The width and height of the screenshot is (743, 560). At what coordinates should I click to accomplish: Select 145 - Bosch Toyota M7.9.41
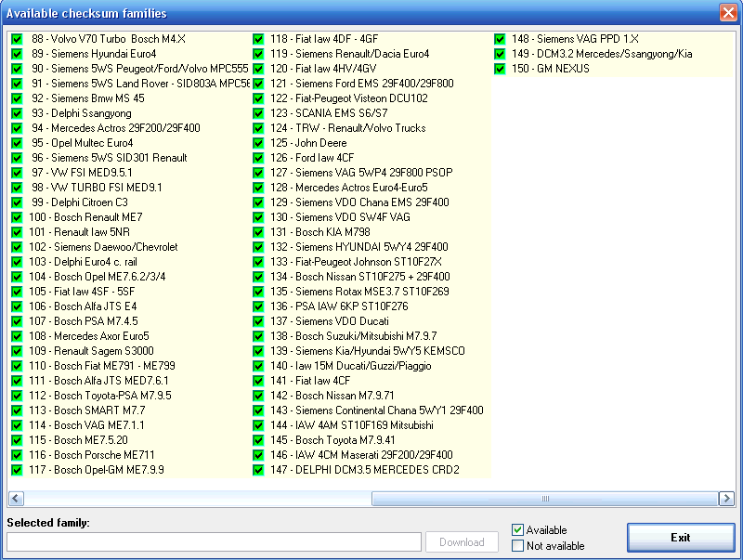(332, 440)
